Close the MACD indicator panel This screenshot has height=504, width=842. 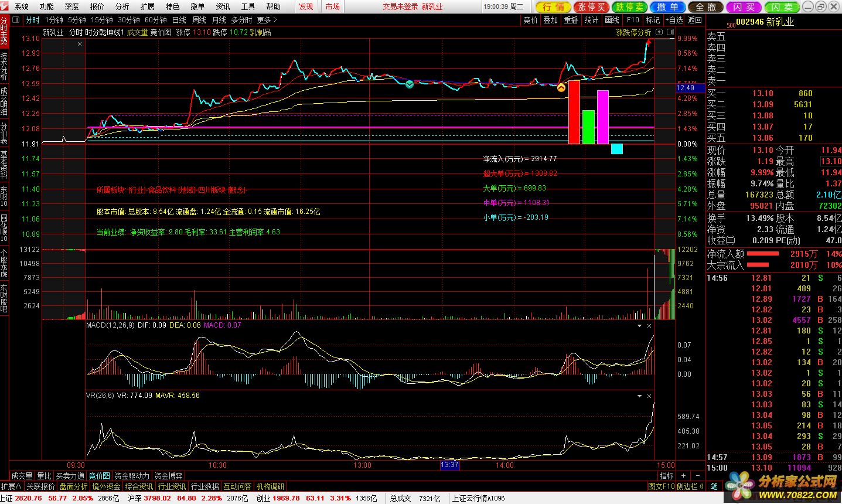coord(649,325)
